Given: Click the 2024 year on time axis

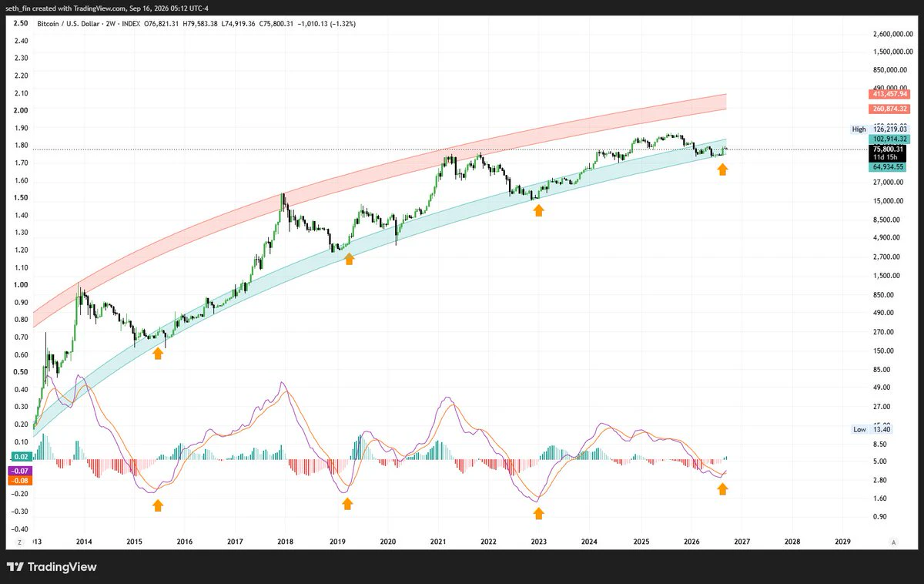Looking at the screenshot, I should [x=590, y=542].
